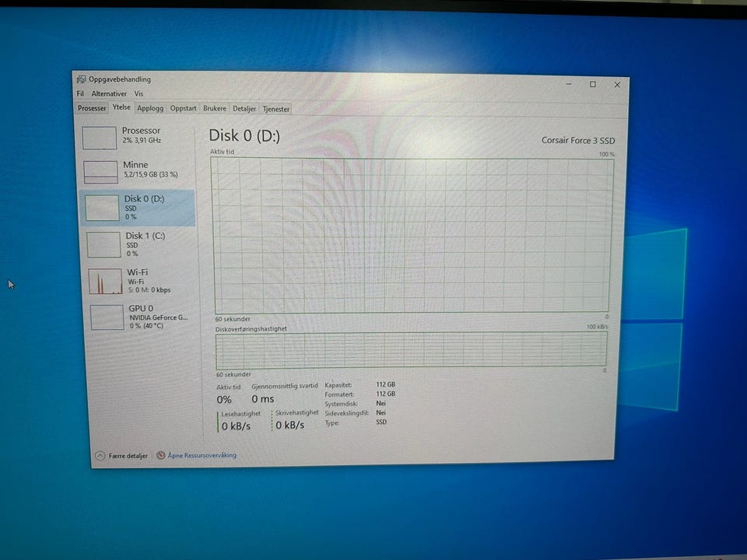Click the Prosessor mini graph thumbnail
747x560 pixels.
pos(99,138)
